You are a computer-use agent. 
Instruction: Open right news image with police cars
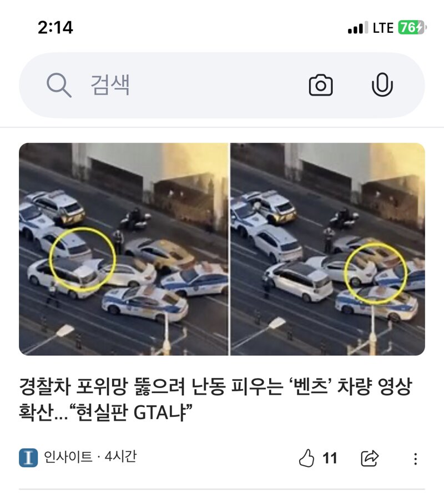327,249
